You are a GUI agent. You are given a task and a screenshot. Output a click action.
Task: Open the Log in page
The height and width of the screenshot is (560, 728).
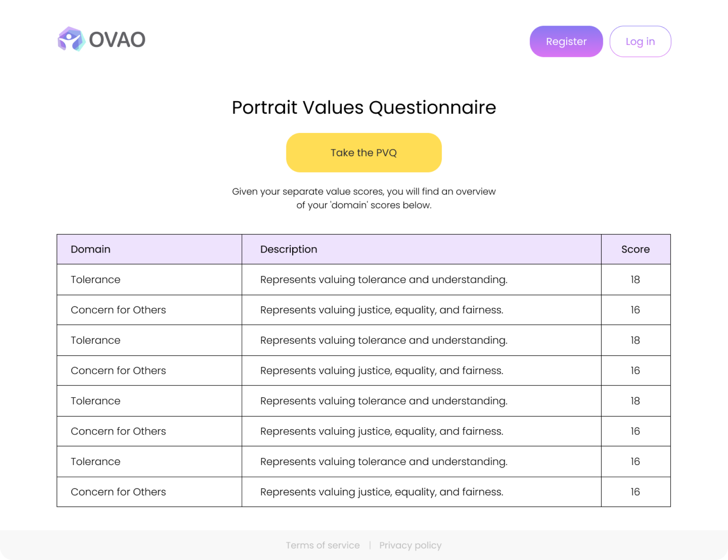coord(640,41)
